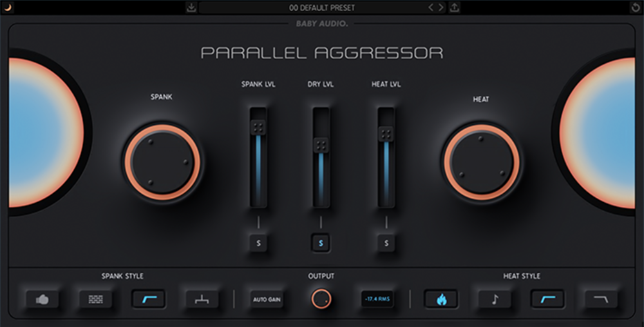Toggle the Spank Style high-pass filter icon
This screenshot has height=327, width=644.
tap(149, 299)
